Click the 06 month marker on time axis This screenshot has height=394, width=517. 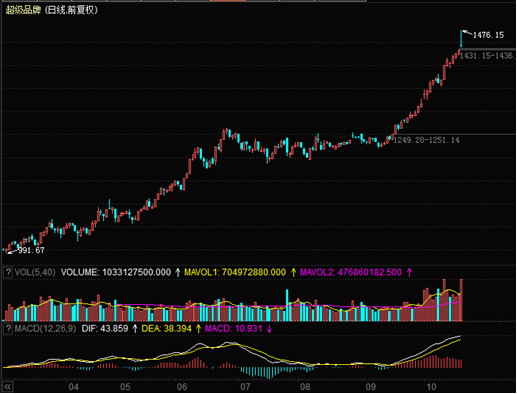182,387
